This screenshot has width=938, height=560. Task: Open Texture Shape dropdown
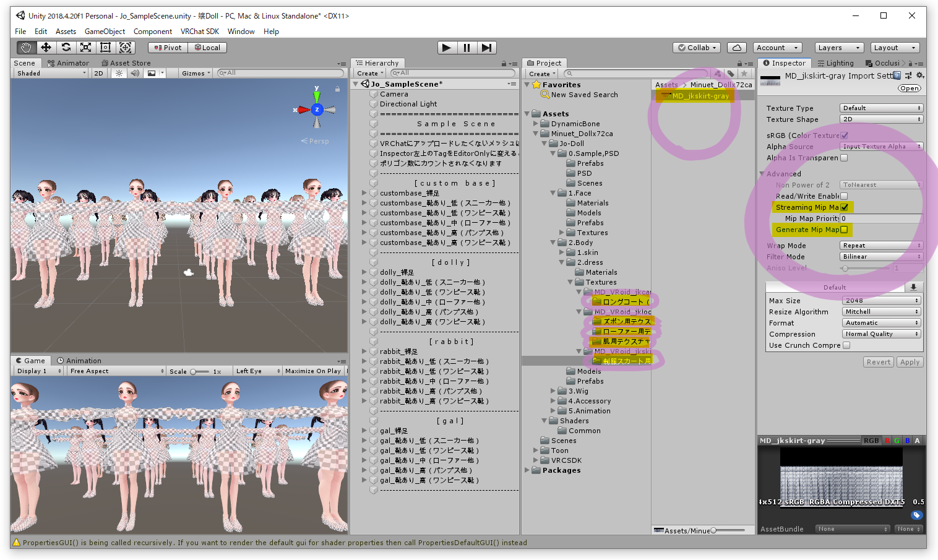pos(881,119)
